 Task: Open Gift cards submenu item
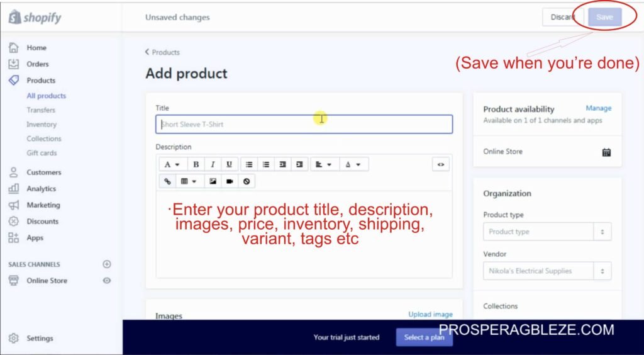click(x=42, y=153)
